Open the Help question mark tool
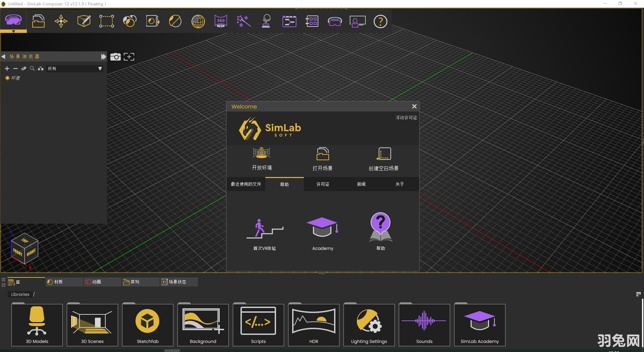 [x=380, y=21]
